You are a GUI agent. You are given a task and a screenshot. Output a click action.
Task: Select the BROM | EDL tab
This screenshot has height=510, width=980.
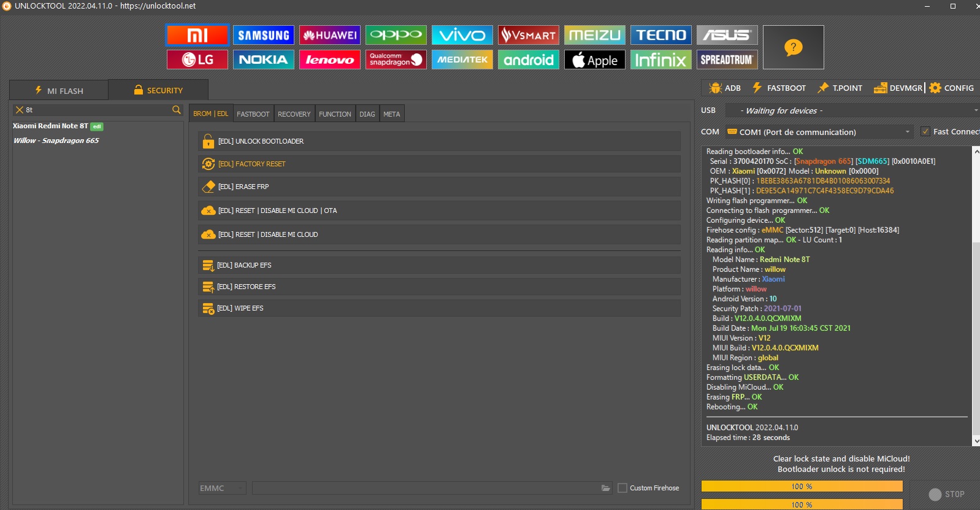tap(211, 114)
